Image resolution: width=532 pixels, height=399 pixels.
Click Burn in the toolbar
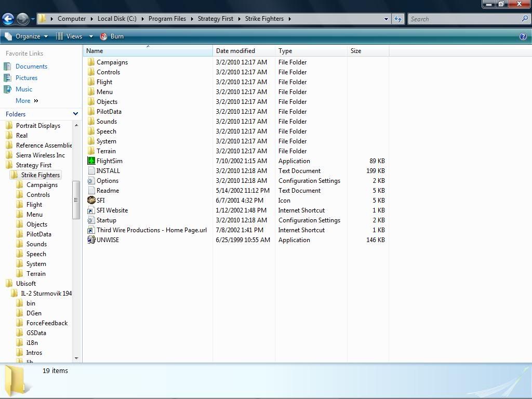pos(112,36)
